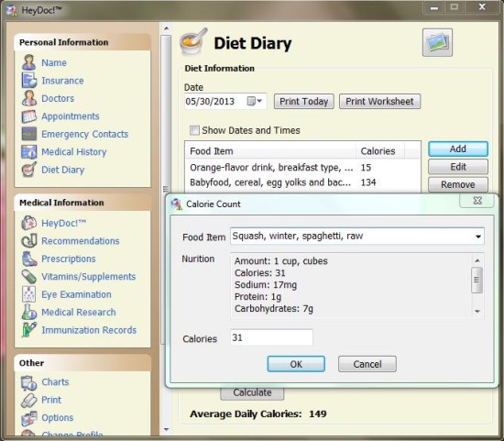Click the large Diet Diary bowl header icon
This screenshot has width=504, height=441.
193,42
